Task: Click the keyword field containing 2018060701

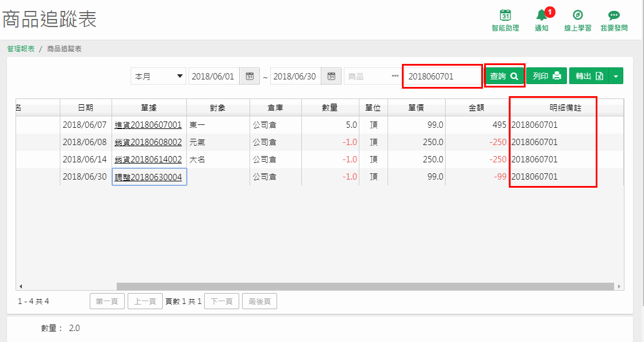Action: (443, 76)
